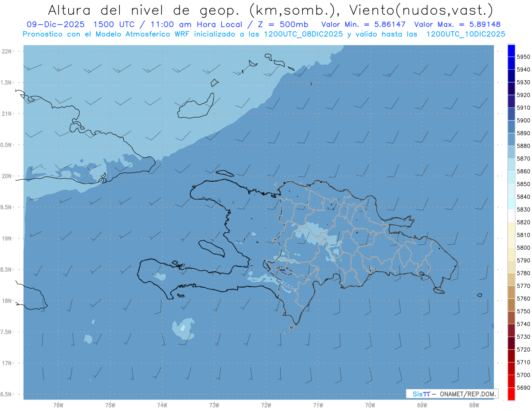Click the "72W" longitude label
The height and width of the screenshot is (411, 532).
(x=266, y=405)
